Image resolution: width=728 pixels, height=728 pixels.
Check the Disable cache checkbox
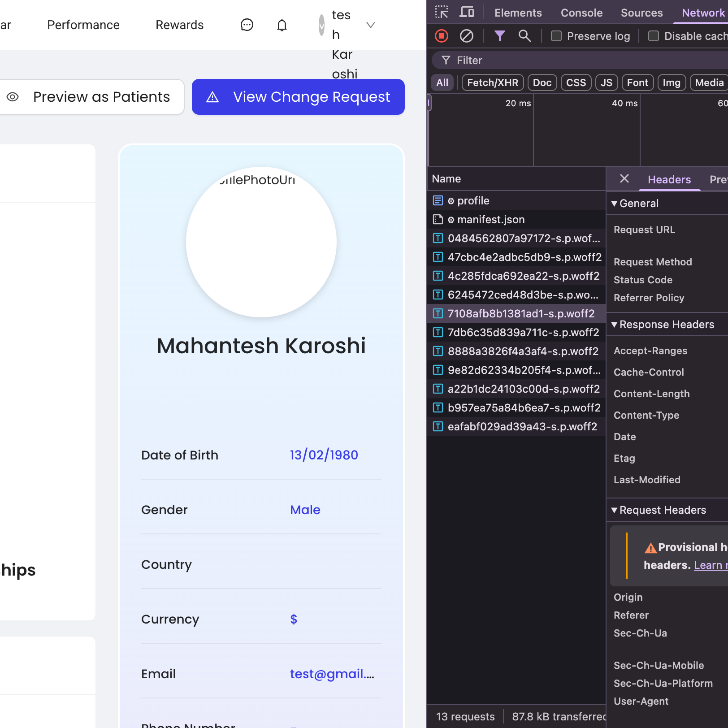[x=654, y=36]
